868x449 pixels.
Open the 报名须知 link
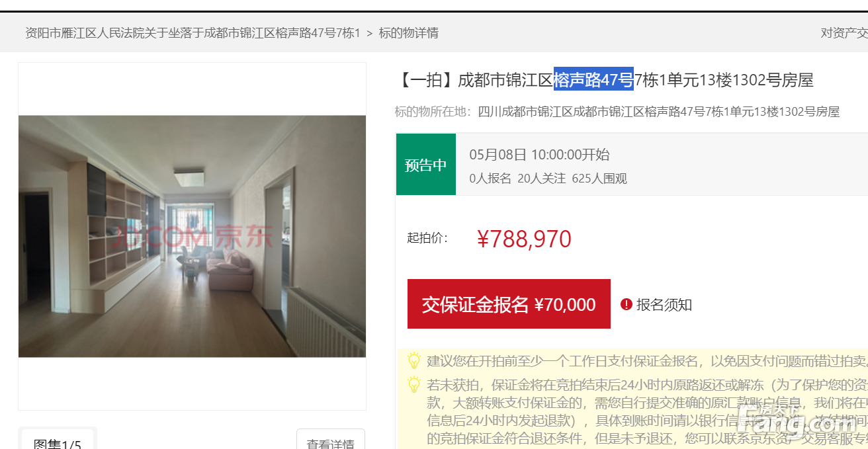(x=664, y=304)
